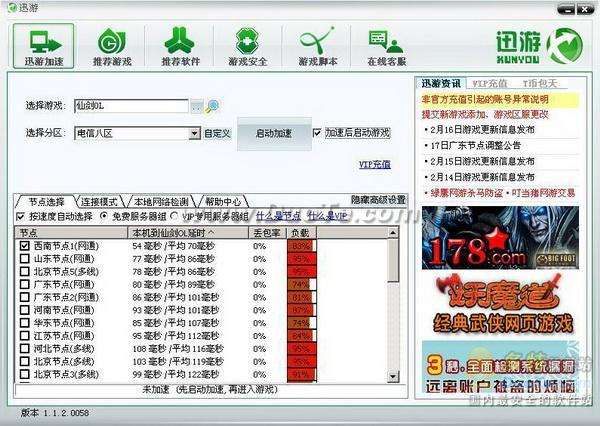Switch to 连接模式 tab
This screenshot has width=600, height=426.
pyautogui.click(x=100, y=201)
